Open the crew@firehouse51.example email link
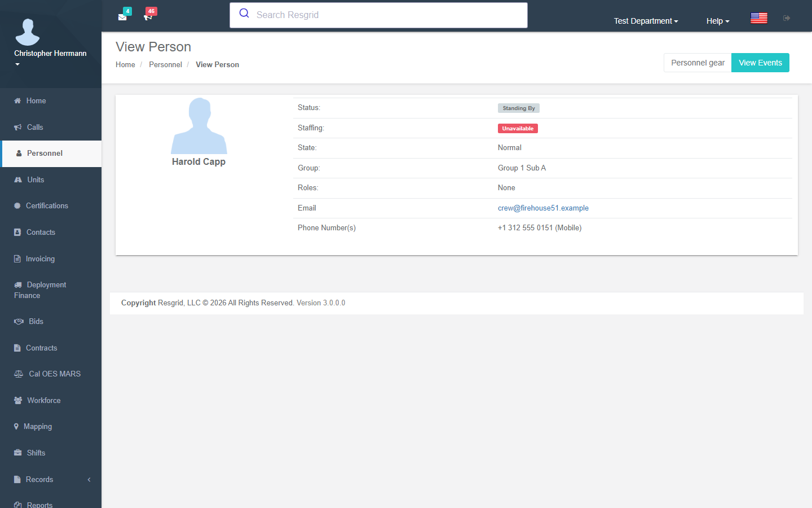 click(x=543, y=208)
